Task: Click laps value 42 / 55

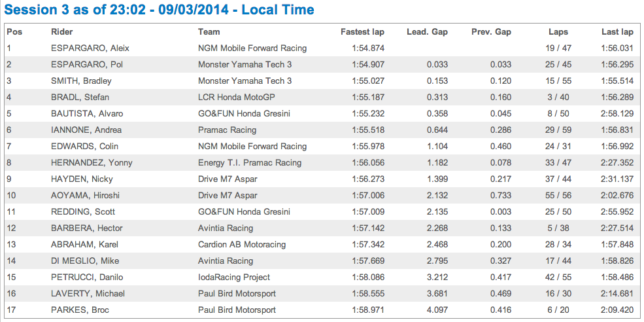Action: tap(558, 277)
